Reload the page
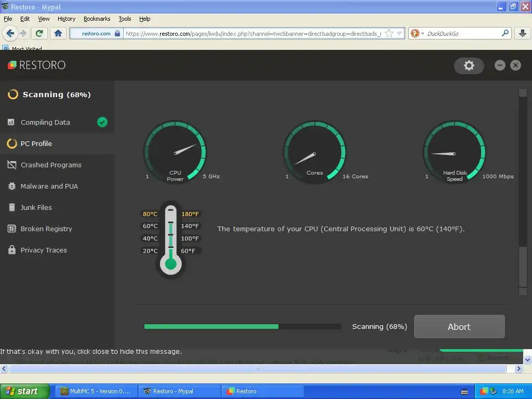This screenshot has width=532, height=399. click(x=39, y=33)
